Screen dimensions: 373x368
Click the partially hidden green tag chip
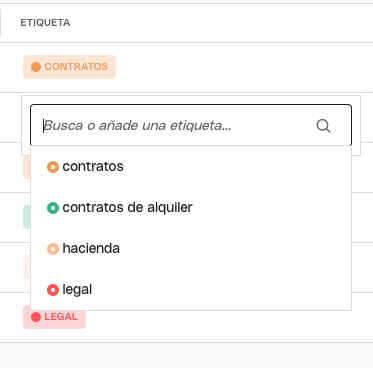click(27, 217)
